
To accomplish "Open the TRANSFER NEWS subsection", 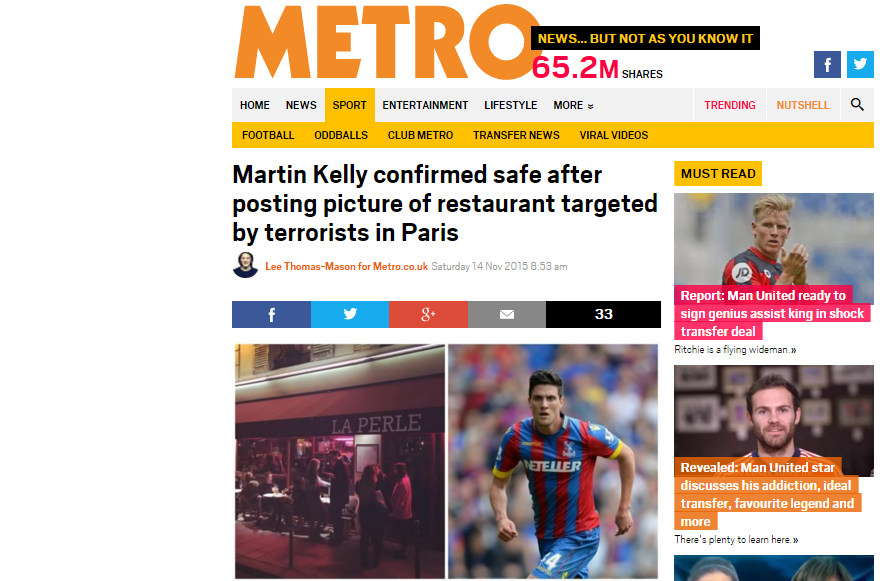I will click(x=516, y=135).
